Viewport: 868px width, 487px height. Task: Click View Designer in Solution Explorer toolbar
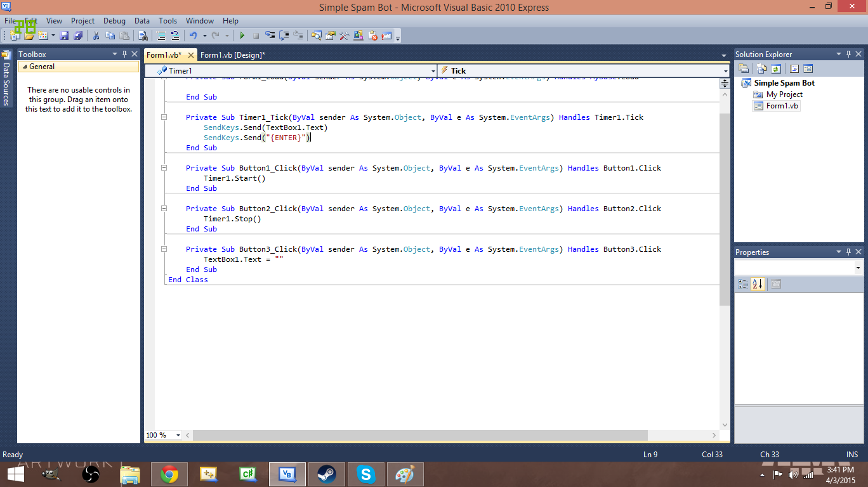point(808,68)
